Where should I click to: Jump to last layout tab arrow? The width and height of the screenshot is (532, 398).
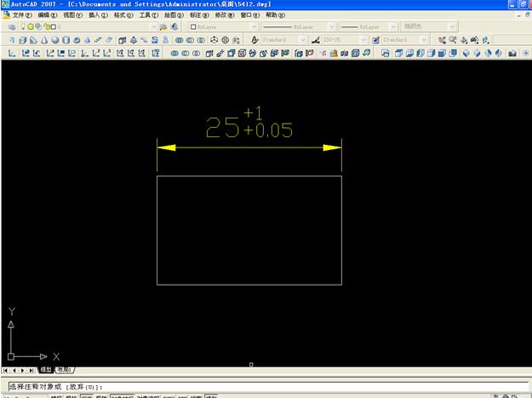[x=31, y=370]
